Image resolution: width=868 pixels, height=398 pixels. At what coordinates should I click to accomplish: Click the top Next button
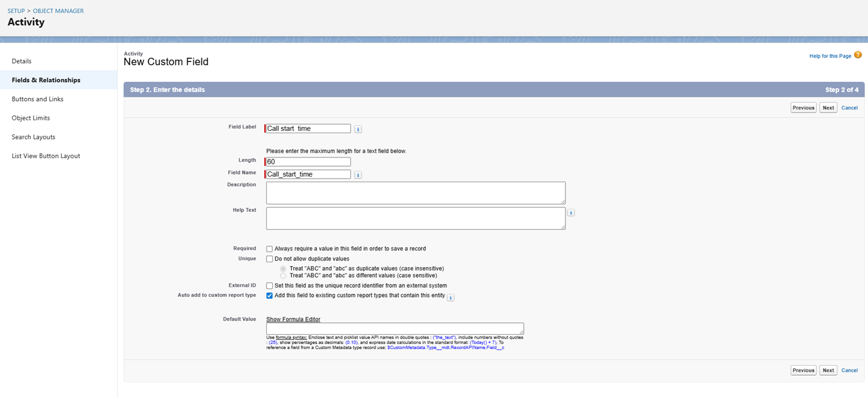[828, 108]
